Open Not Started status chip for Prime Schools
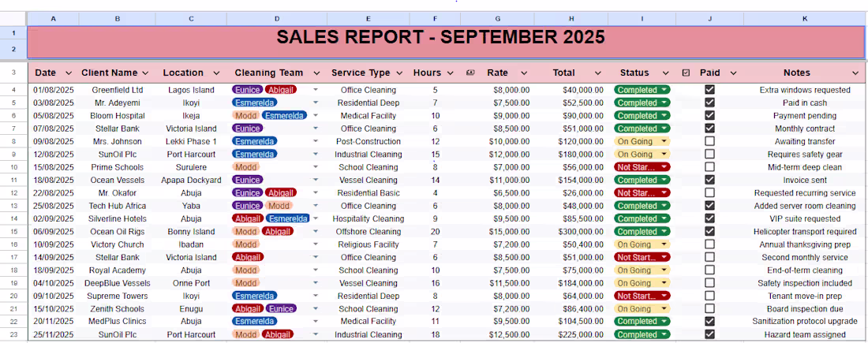 (642, 167)
